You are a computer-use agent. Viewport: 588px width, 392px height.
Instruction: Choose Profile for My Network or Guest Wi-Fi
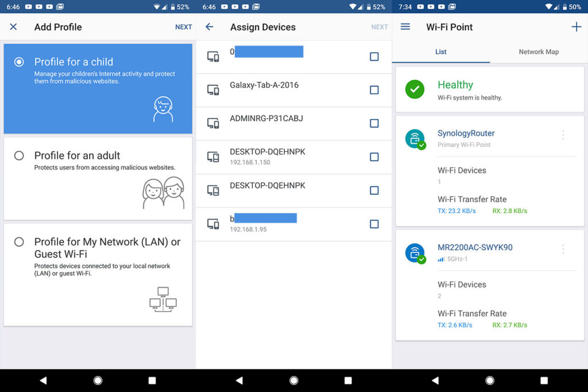(20, 242)
